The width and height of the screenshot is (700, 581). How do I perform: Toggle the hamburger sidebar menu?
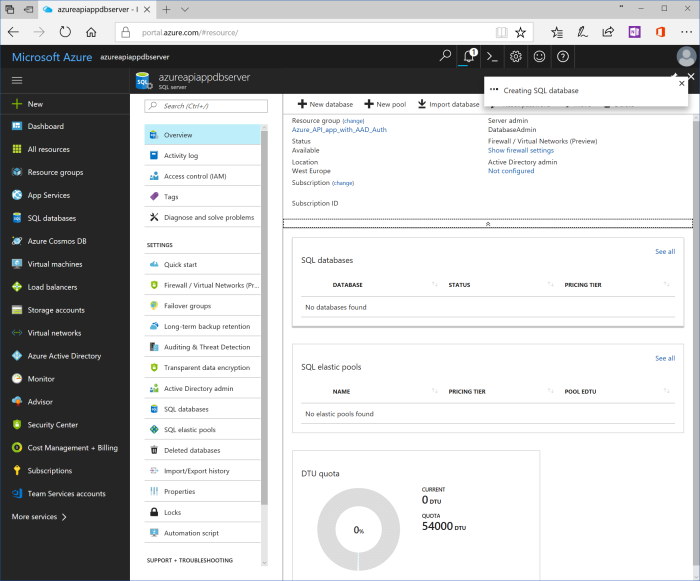tap(17, 80)
